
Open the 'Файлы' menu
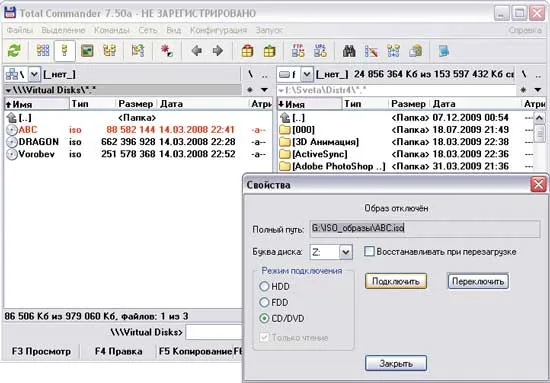pos(20,30)
